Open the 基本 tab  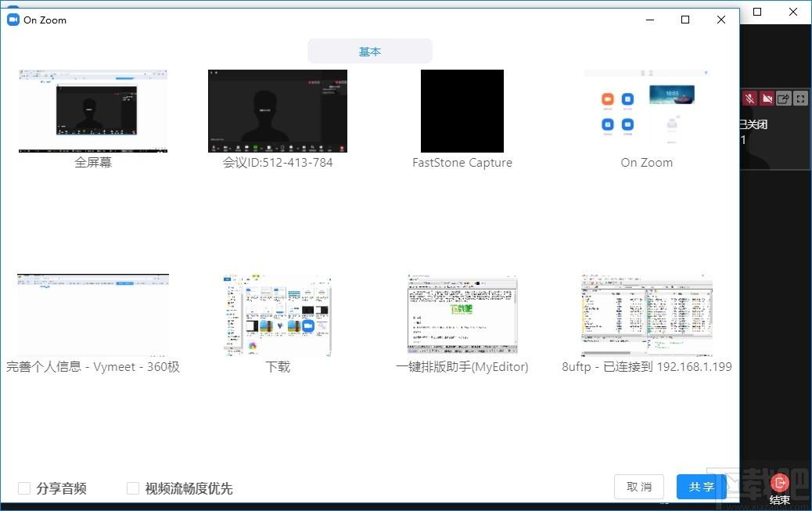[x=370, y=52]
